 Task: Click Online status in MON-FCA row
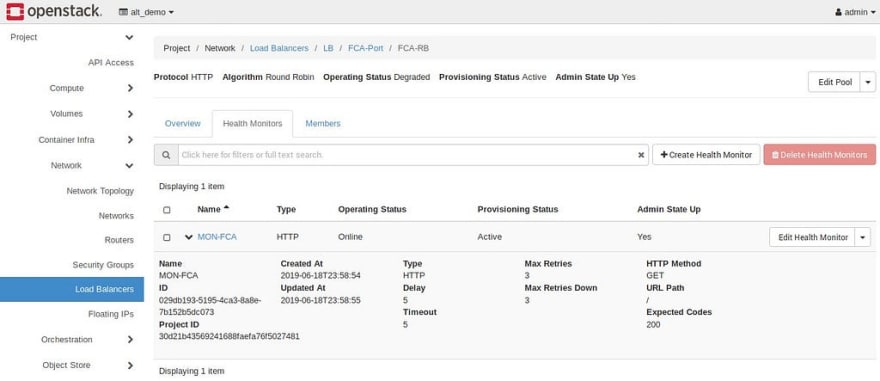coord(350,237)
